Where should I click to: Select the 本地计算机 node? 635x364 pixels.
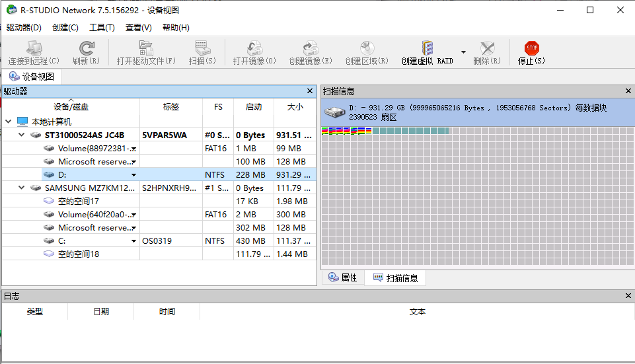(52, 122)
